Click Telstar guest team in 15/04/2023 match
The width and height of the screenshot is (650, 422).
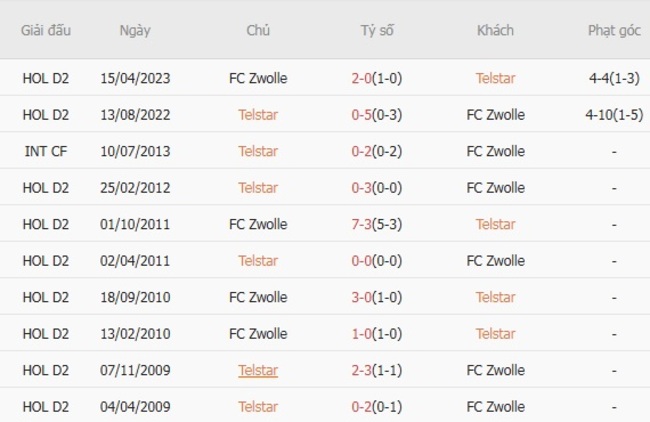click(x=495, y=78)
